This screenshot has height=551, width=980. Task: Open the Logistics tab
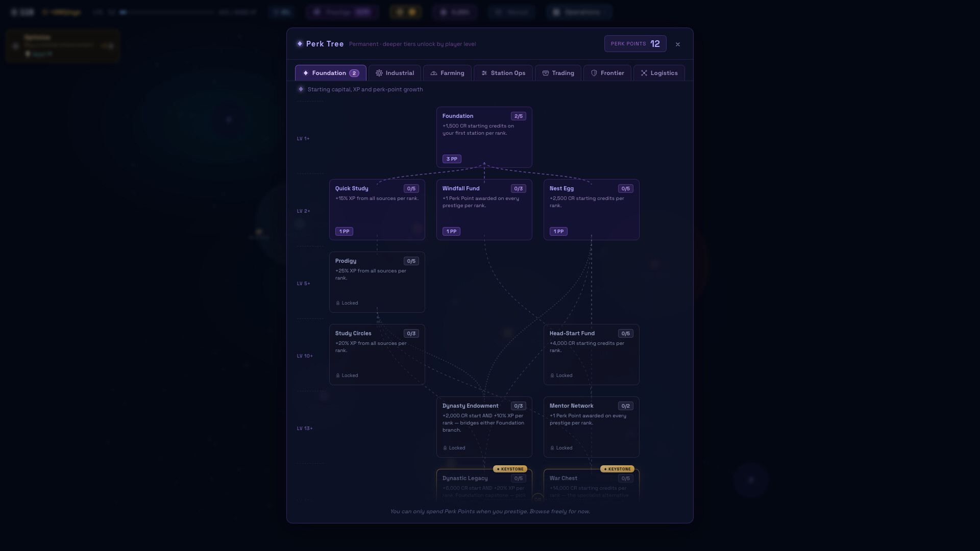click(659, 73)
